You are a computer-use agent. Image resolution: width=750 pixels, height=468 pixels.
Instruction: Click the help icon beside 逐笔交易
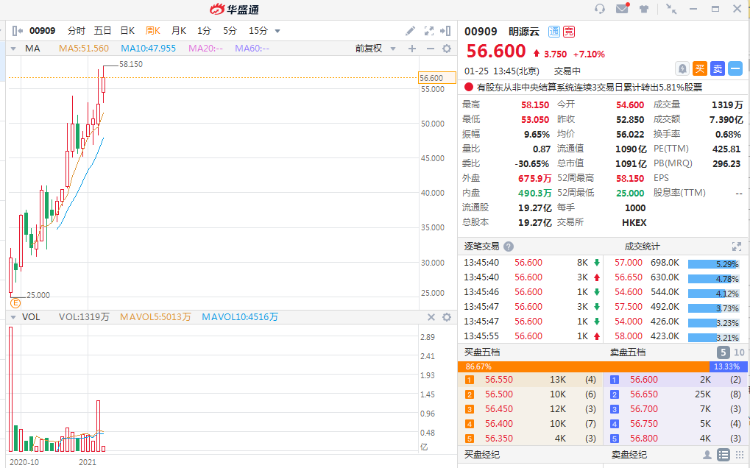click(509, 246)
